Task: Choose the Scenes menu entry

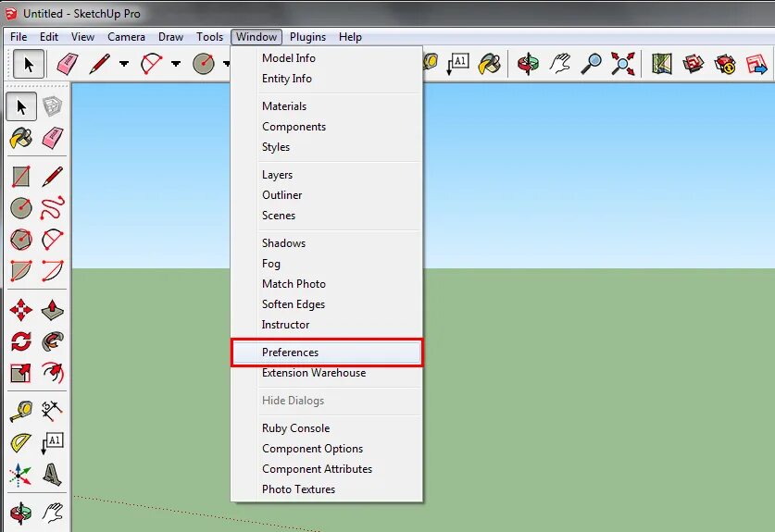Action: [x=327, y=216]
